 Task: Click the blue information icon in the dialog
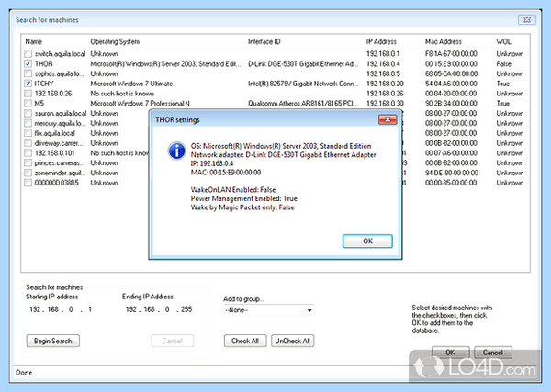176,151
